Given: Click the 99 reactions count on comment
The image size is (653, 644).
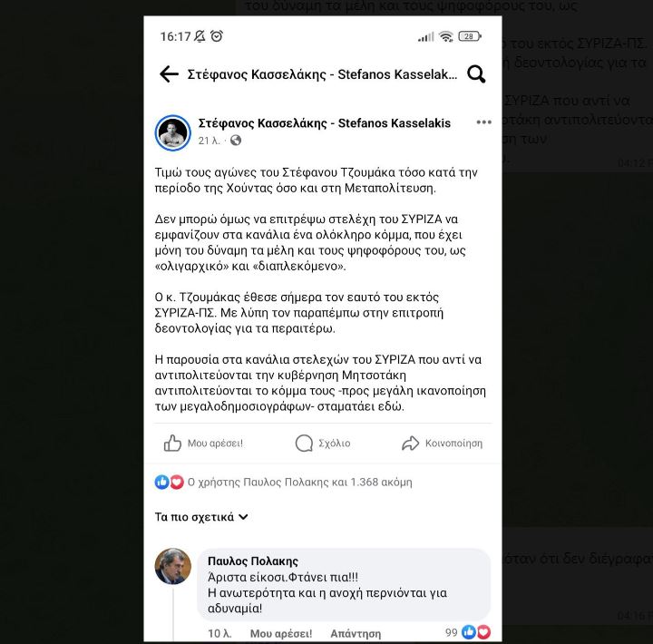Looking at the screenshot, I should pyautogui.click(x=452, y=632).
